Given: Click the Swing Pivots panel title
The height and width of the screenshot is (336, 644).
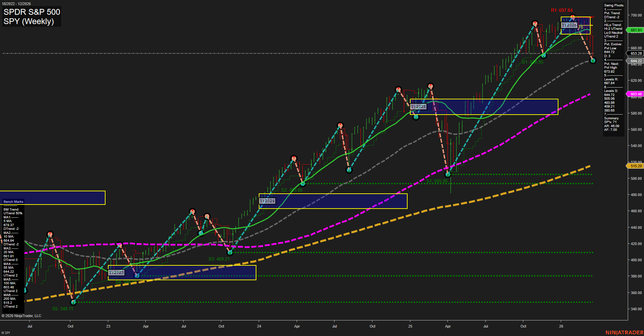Looking at the screenshot, I should click(x=614, y=5).
